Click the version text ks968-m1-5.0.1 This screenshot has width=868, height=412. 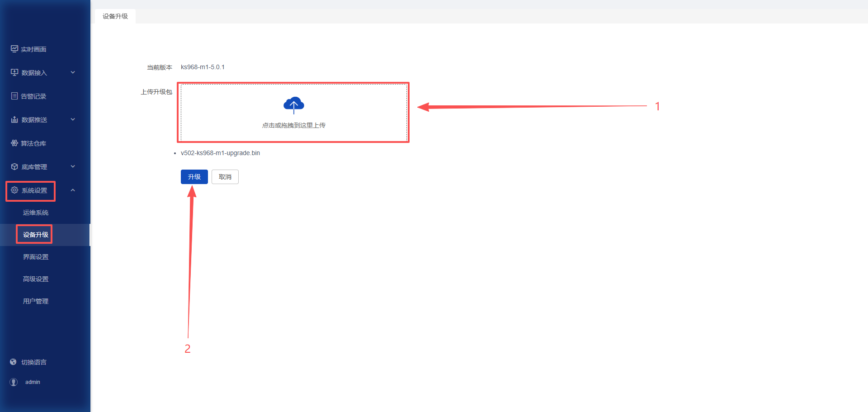pos(203,67)
